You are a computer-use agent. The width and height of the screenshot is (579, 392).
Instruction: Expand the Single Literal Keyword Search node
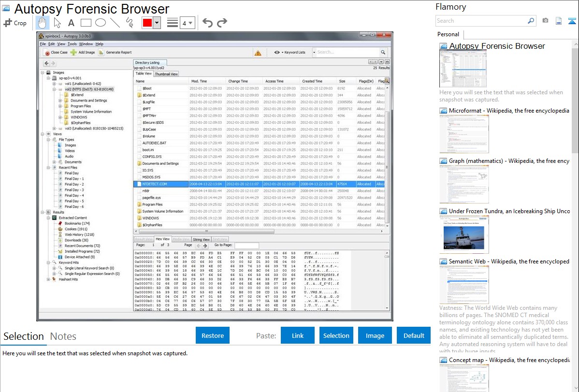coord(54,268)
